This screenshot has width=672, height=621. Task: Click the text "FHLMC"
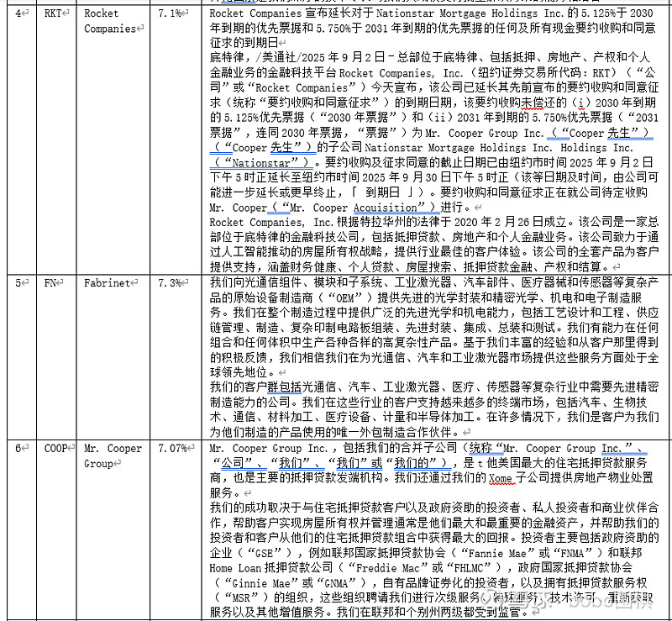coord(469,568)
